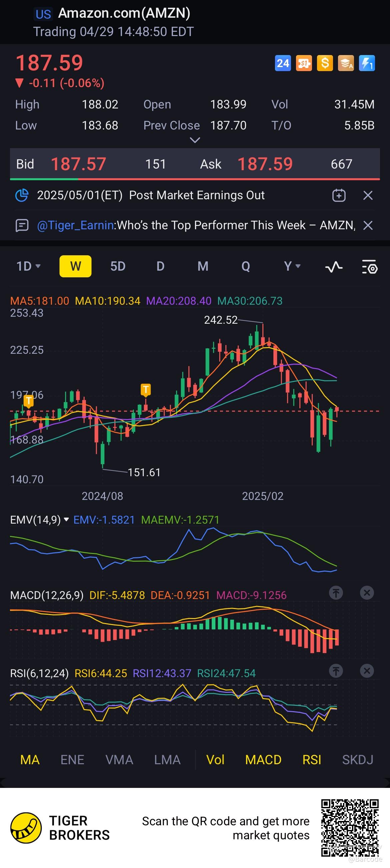The height and width of the screenshot is (868, 390).
Task: Open the @Tiger_Earnin profile link
Action: (x=75, y=225)
